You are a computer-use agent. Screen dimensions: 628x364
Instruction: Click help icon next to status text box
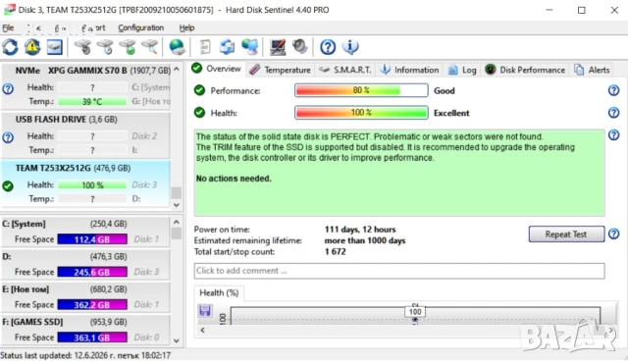(x=613, y=135)
